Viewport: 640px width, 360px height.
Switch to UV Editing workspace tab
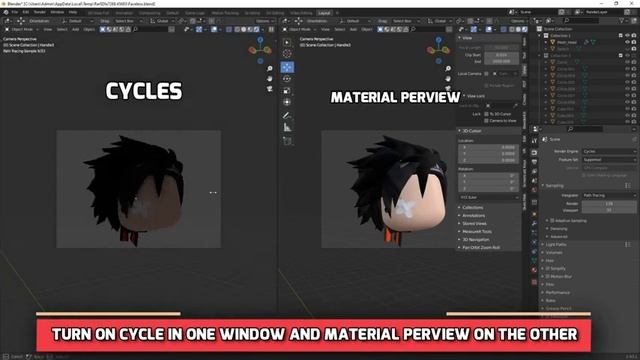[275, 13]
